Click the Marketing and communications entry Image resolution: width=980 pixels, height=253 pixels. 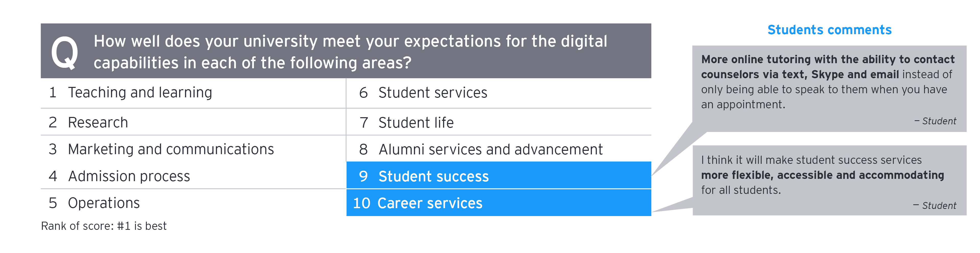click(171, 149)
